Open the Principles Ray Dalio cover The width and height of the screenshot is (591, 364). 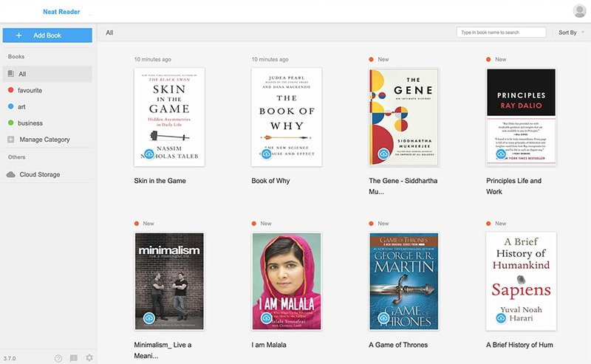coord(521,117)
